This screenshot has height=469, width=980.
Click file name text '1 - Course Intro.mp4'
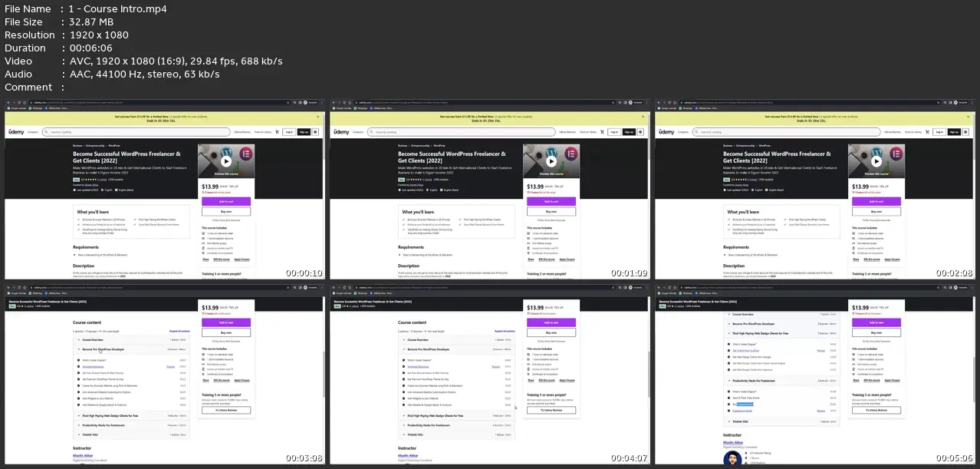tap(118, 9)
